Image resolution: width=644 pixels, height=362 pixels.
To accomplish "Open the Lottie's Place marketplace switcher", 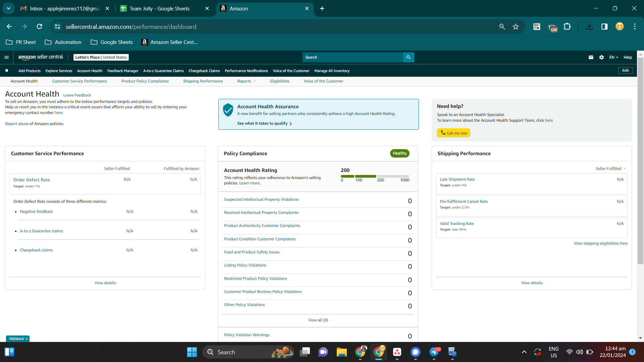I will coord(101,57).
